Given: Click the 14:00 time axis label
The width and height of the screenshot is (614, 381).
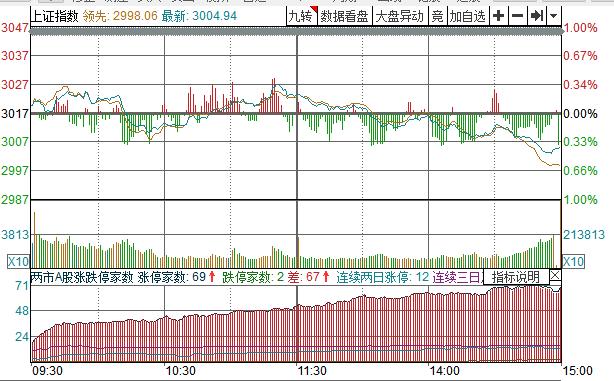Looking at the screenshot, I should (x=444, y=370).
